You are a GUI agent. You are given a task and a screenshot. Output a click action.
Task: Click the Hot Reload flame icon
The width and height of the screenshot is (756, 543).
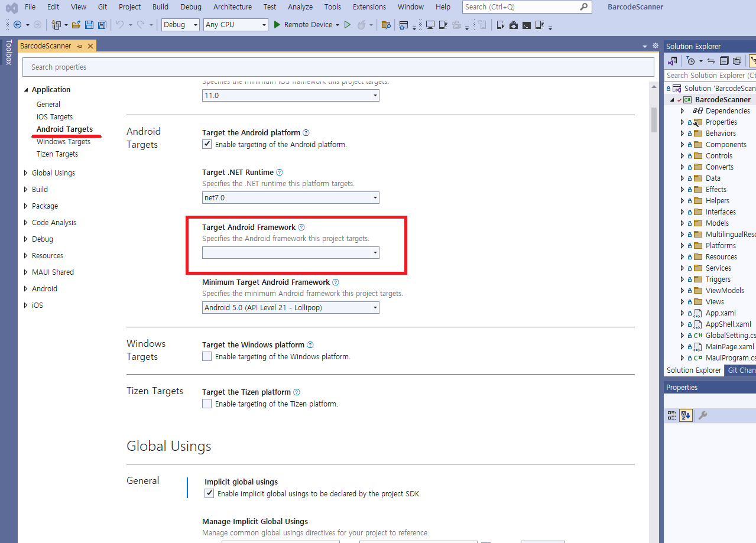[361, 25]
